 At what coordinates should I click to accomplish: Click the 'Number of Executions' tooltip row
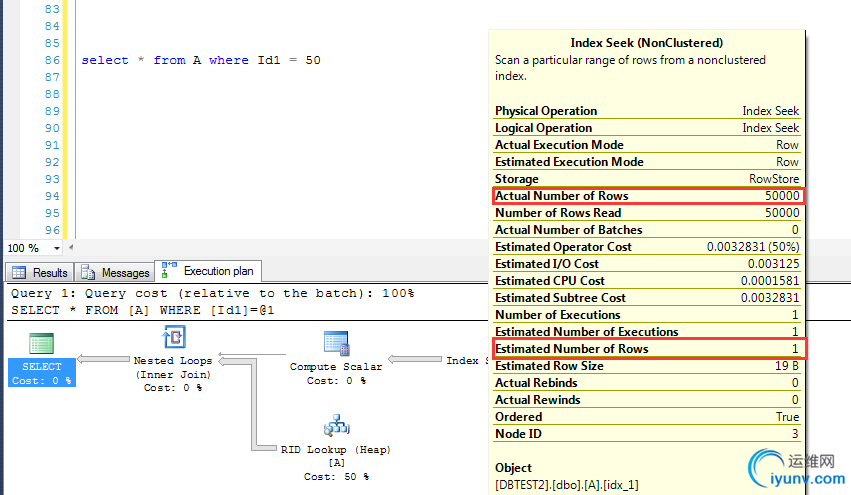(647, 315)
